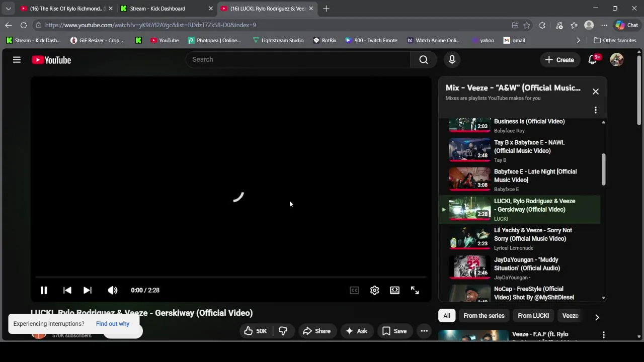Click the Ask button

point(357,331)
